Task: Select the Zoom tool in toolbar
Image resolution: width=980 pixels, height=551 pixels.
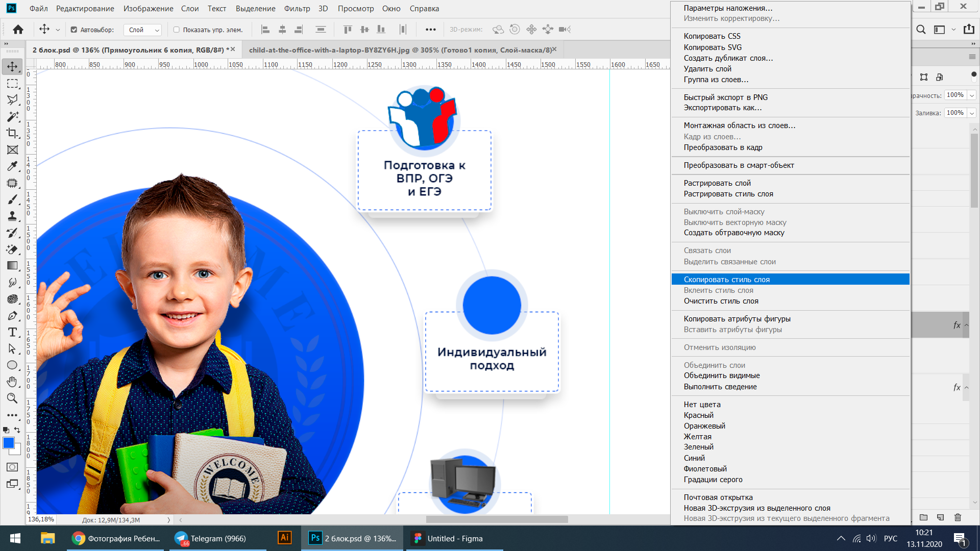Action: (12, 398)
